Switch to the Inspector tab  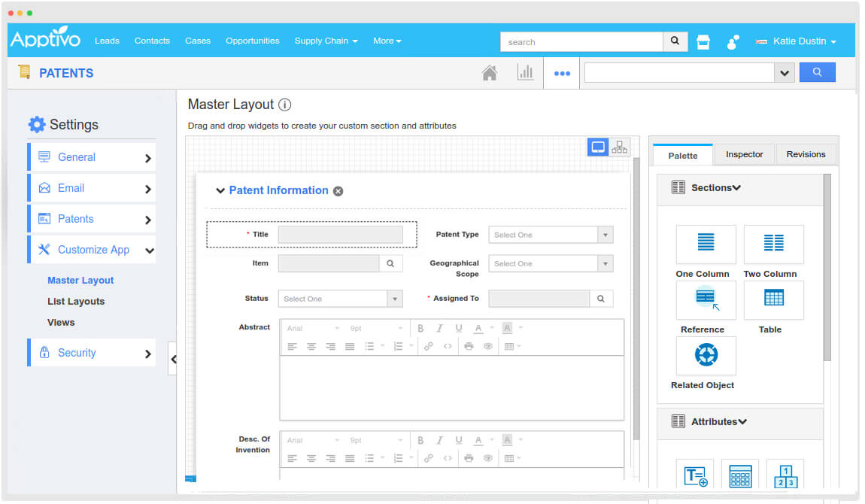[744, 154]
